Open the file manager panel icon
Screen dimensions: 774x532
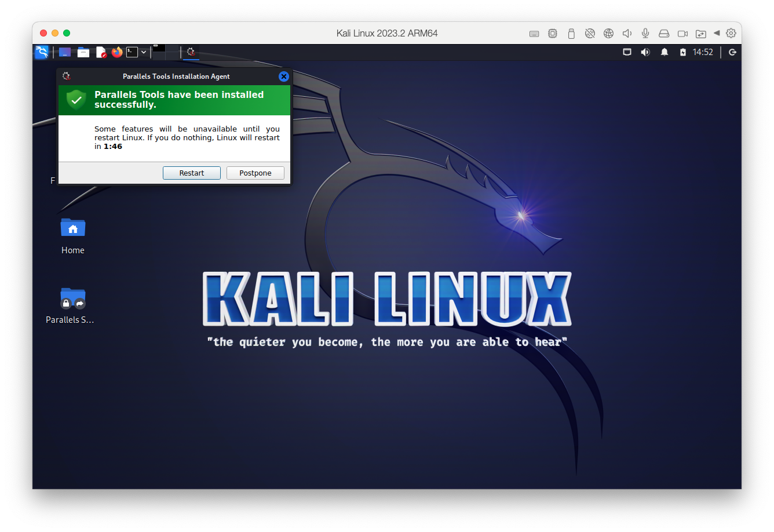83,52
